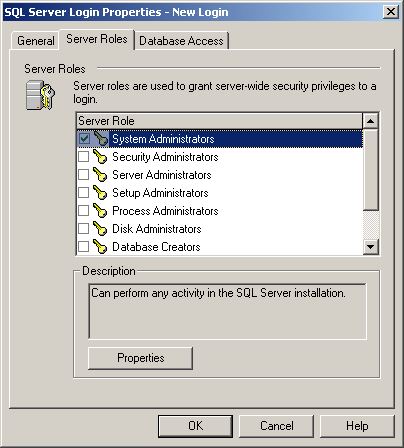Screen dimensions: 404x448
Task: Uncheck the System Administrators checkbox
Action: (x=84, y=139)
